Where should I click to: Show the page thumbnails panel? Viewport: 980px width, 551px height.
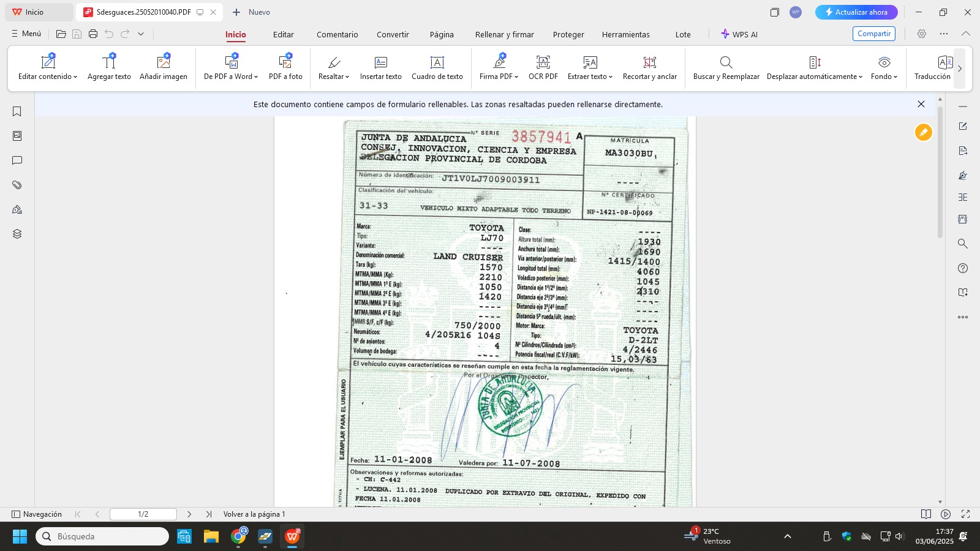[x=17, y=136]
